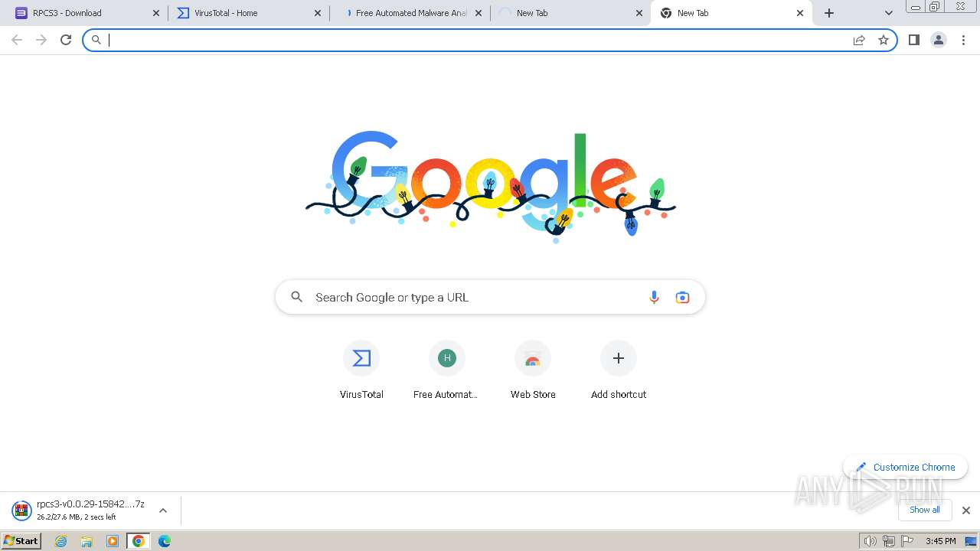This screenshot has height=551, width=980.
Task: Close the VirusTotal - Home tab
Action: click(318, 13)
